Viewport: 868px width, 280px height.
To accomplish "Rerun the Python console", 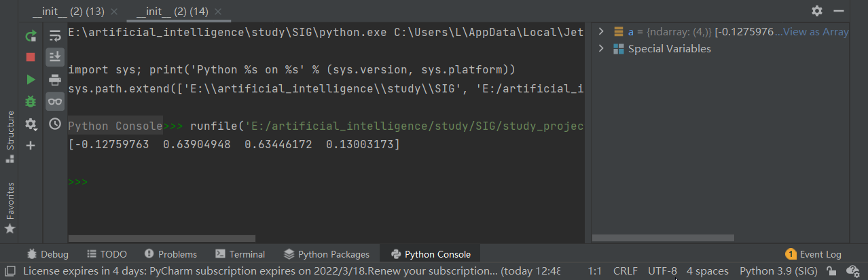I will pos(31,36).
